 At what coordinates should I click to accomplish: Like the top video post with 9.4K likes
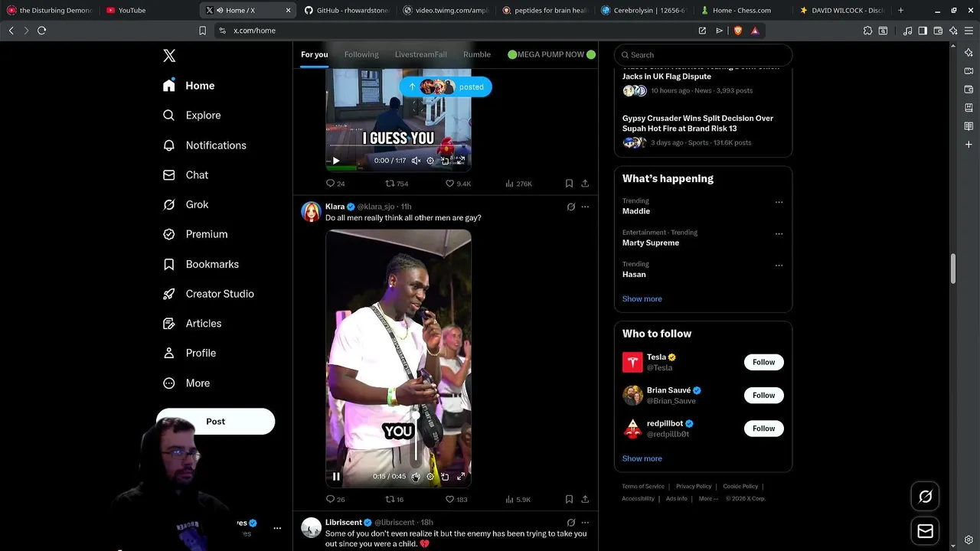coord(458,184)
